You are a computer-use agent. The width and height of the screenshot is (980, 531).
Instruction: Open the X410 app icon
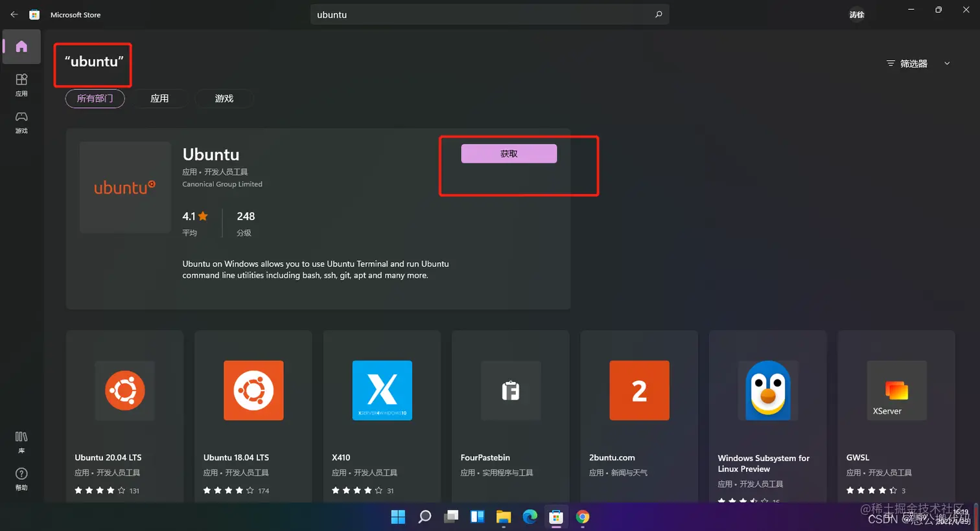click(x=382, y=390)
